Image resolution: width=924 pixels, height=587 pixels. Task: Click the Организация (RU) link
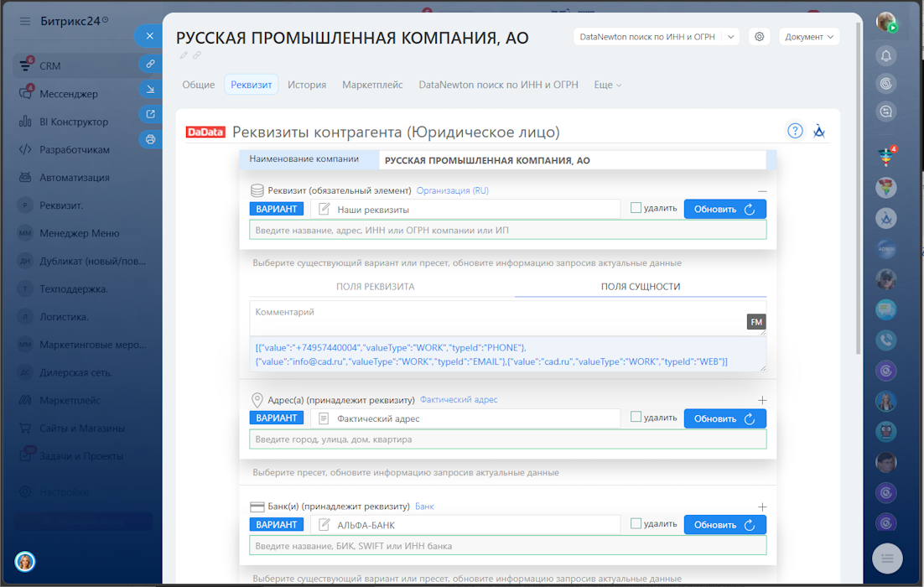point(452,190)
